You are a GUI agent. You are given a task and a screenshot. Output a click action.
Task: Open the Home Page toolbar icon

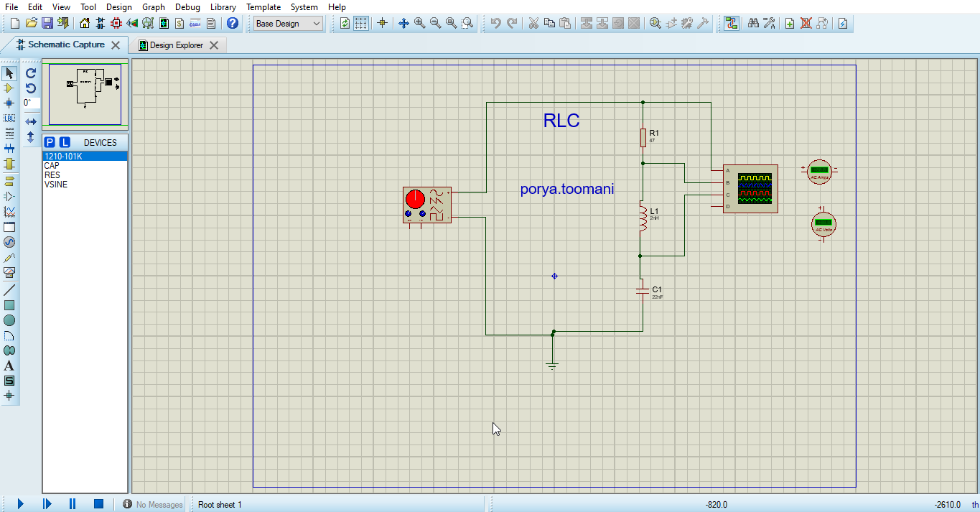[85, 23]
